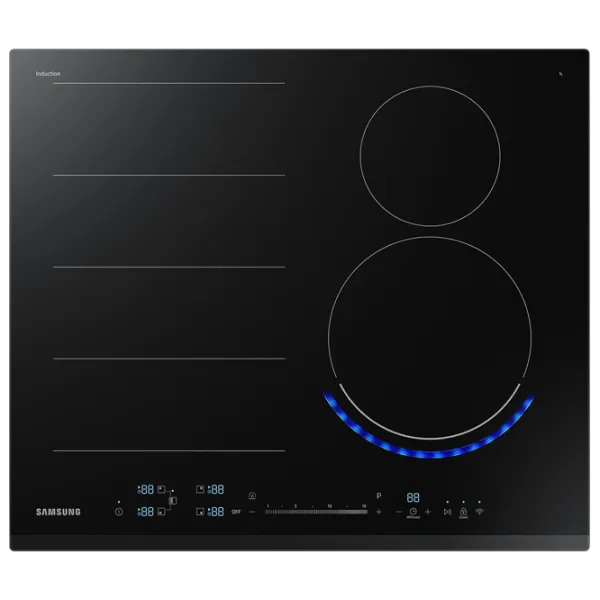This screenshot has width=600, height=600.
Task: Select the rear-right cooking zone icon
Action: 201,489
